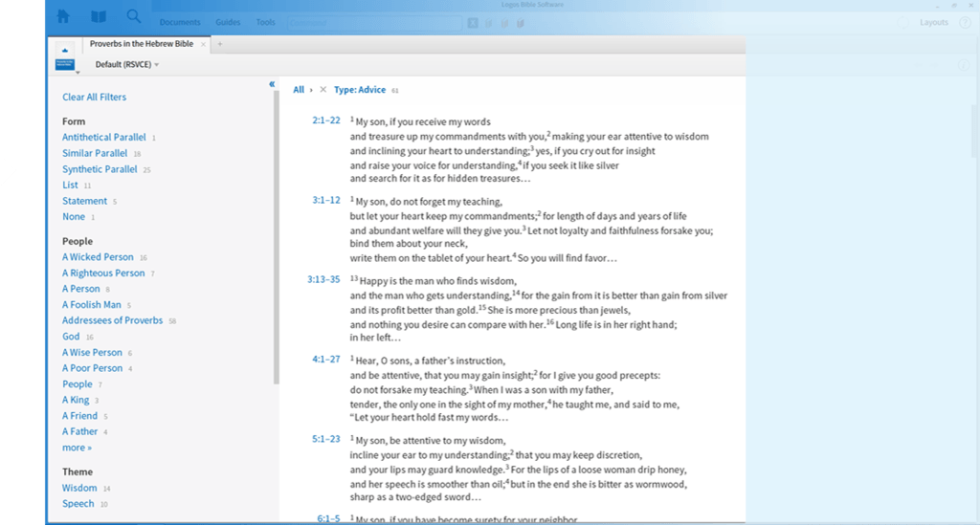980x525 pixels.
Task: Open the Tools menu
Action: pyautogui.click(x=266, y=23)
